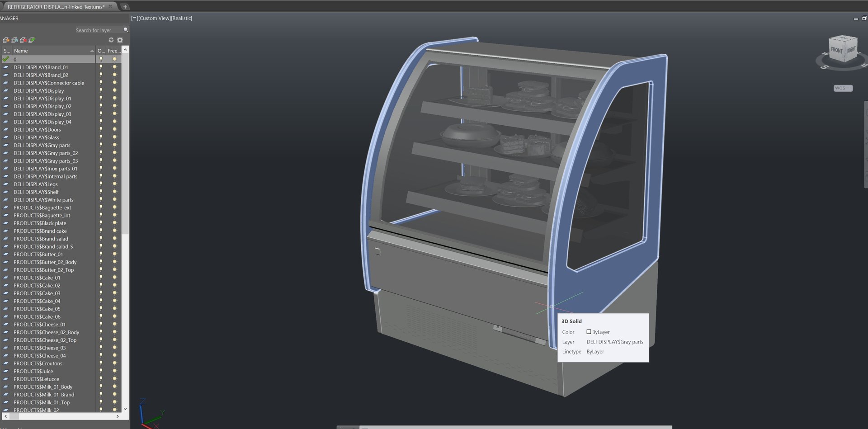
Task: Turn off the PRODUCTS$Juice layer bulb
Action: point(101,371)
